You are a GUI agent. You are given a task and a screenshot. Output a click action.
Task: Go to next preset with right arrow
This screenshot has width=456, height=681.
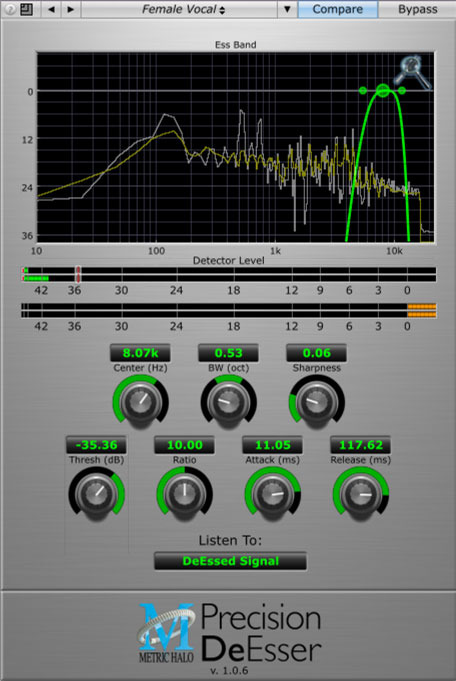click(70, 9)
